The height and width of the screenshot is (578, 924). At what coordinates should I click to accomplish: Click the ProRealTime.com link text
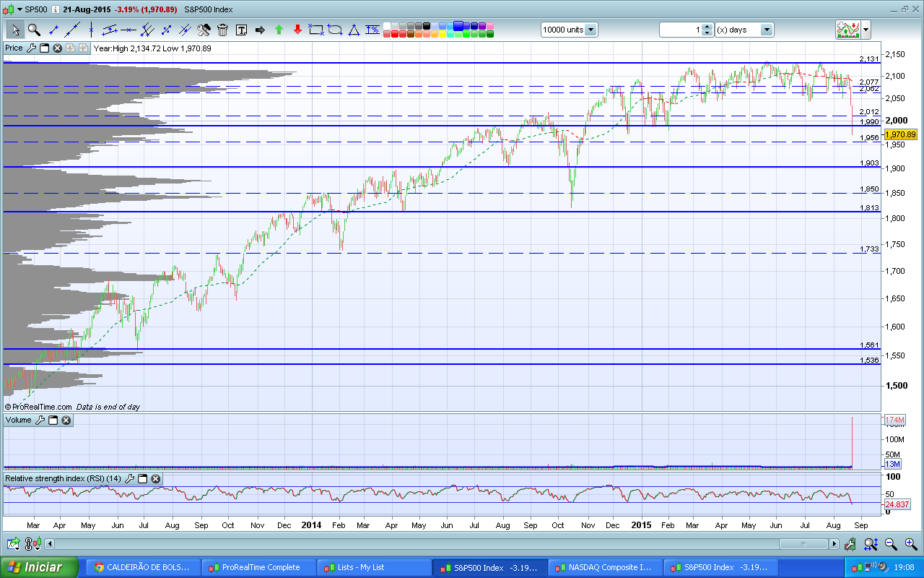pos(42,407)
